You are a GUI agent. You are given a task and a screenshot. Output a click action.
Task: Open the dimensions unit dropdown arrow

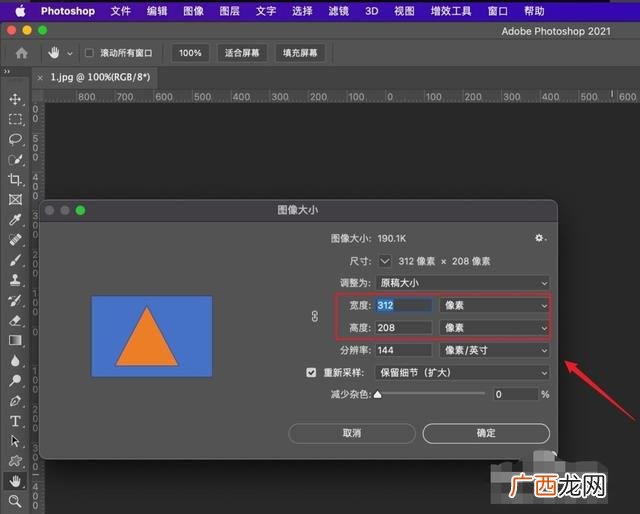[x=384, y=261]
